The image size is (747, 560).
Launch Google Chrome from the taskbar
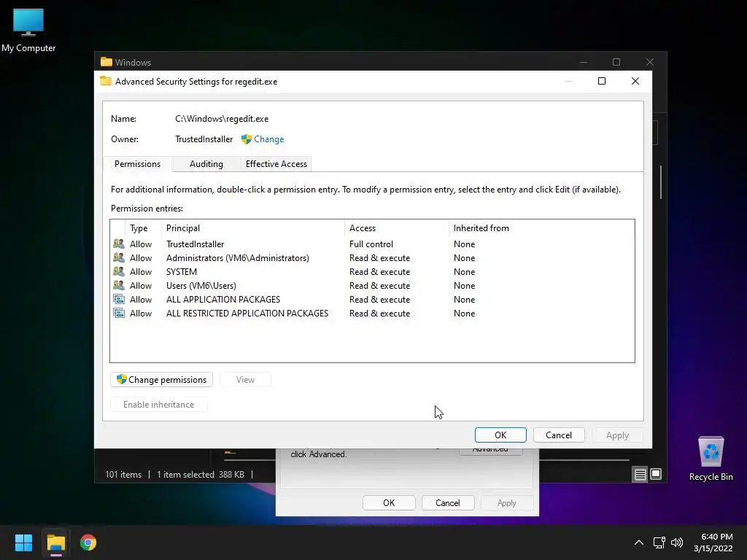[x=88, y=542]
